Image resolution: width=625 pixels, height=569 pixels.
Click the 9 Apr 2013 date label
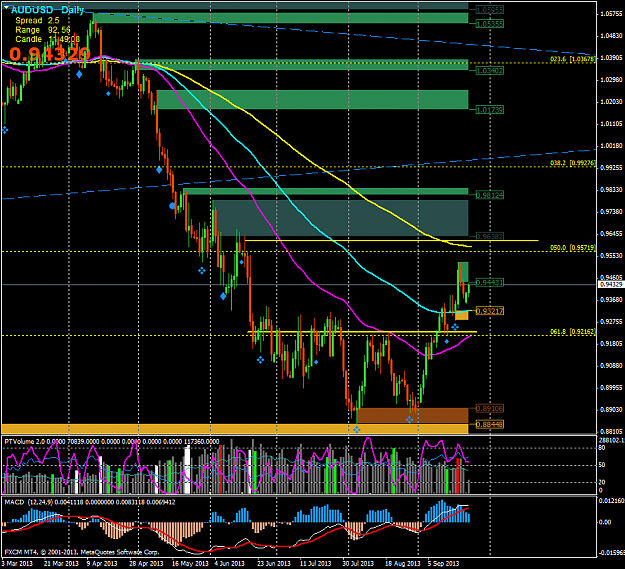102,564
